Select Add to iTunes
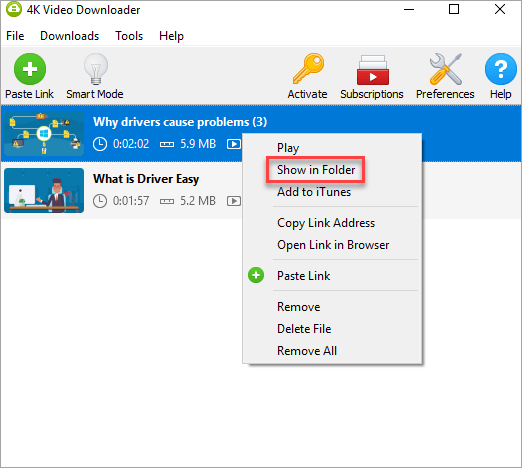 [314, 192]
